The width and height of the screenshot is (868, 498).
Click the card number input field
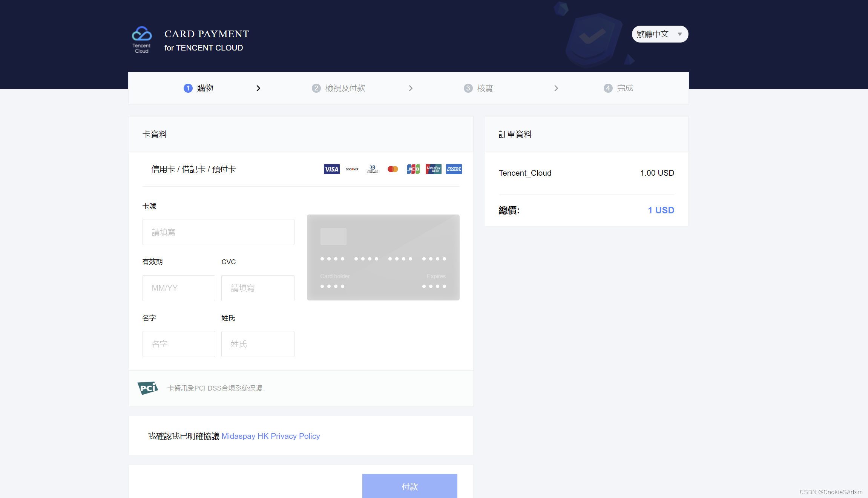(218, 232)
